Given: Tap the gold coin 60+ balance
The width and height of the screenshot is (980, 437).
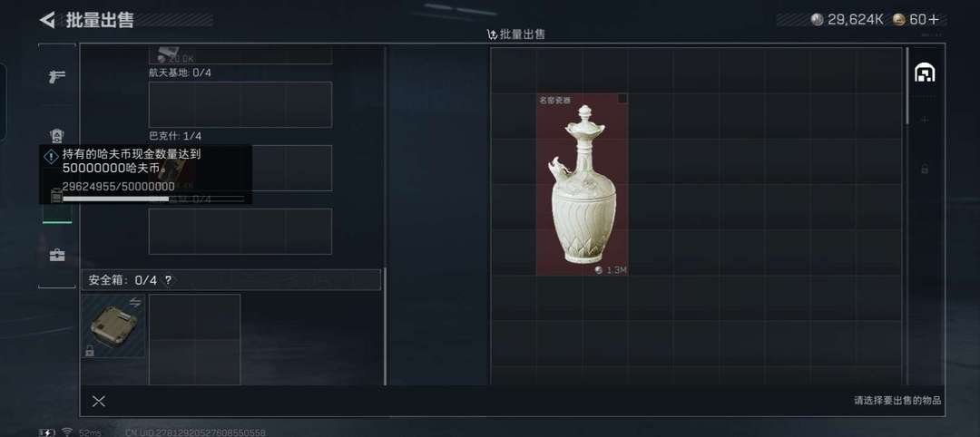Looking at the screenshot, I should tap(916, 20).
